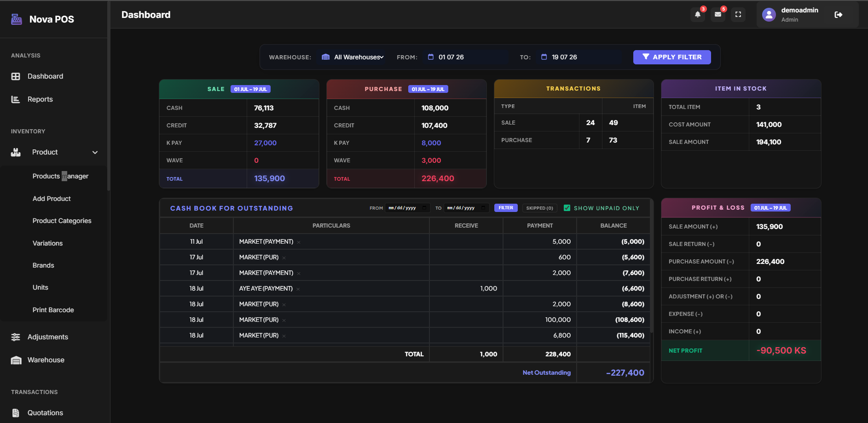The height and width of the screenshot is (423, 868).
Task: Open the messages envelope icon
Action: click(718, 14)
